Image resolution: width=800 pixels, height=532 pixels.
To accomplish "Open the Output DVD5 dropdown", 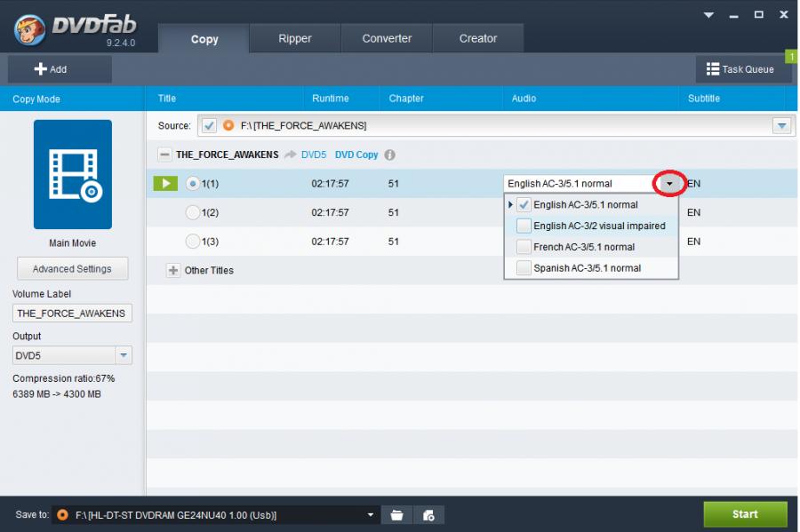I will (124, 355).
